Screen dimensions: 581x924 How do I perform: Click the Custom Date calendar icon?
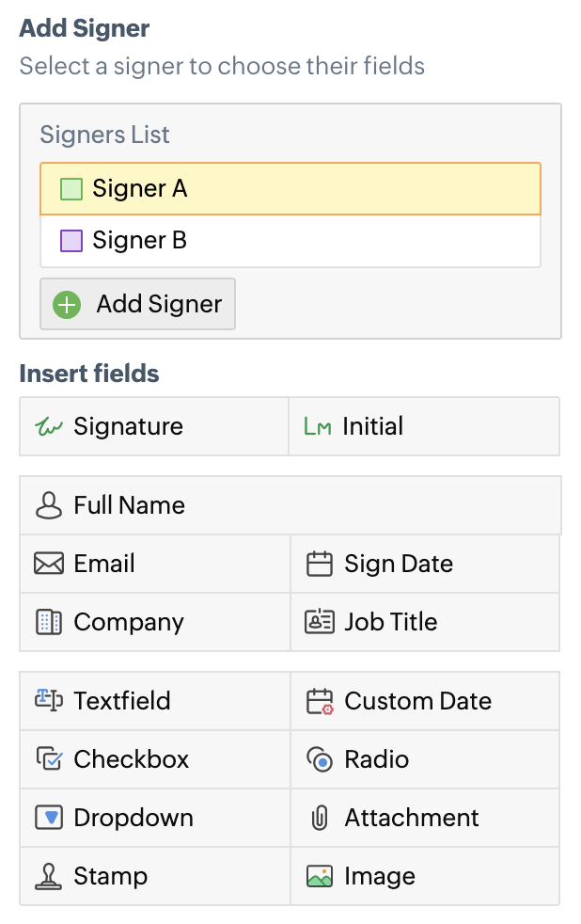[320, 701]
